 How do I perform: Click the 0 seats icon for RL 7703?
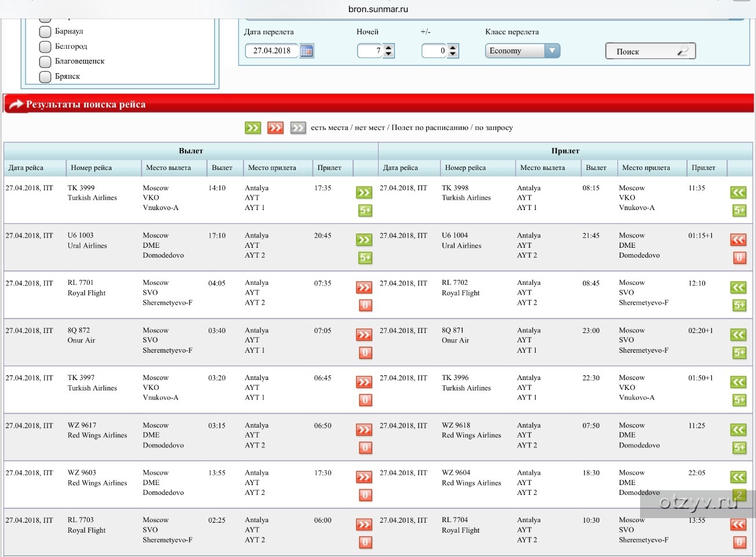click(365, 543)
